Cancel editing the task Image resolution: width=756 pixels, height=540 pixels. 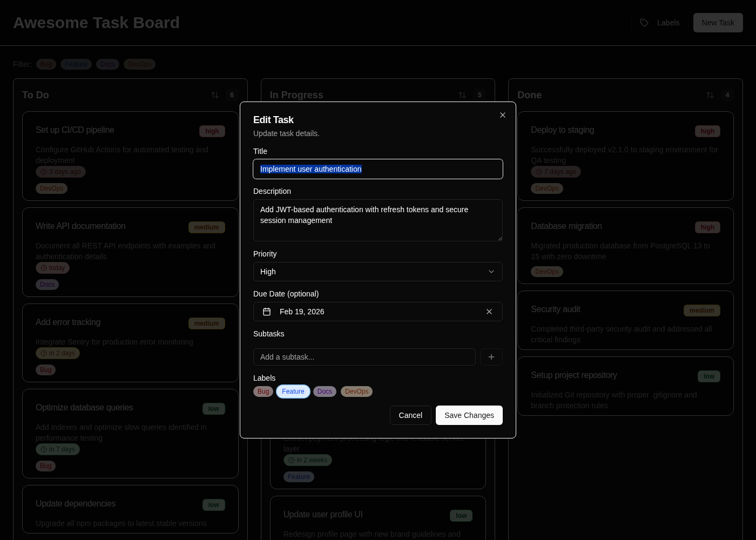click(410, 415)
